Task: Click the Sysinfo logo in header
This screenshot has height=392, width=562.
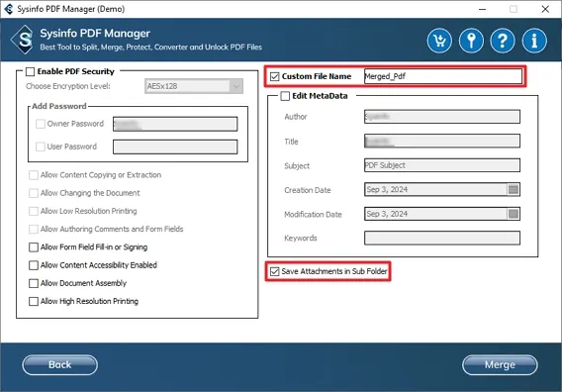Action: pos(23,40)
